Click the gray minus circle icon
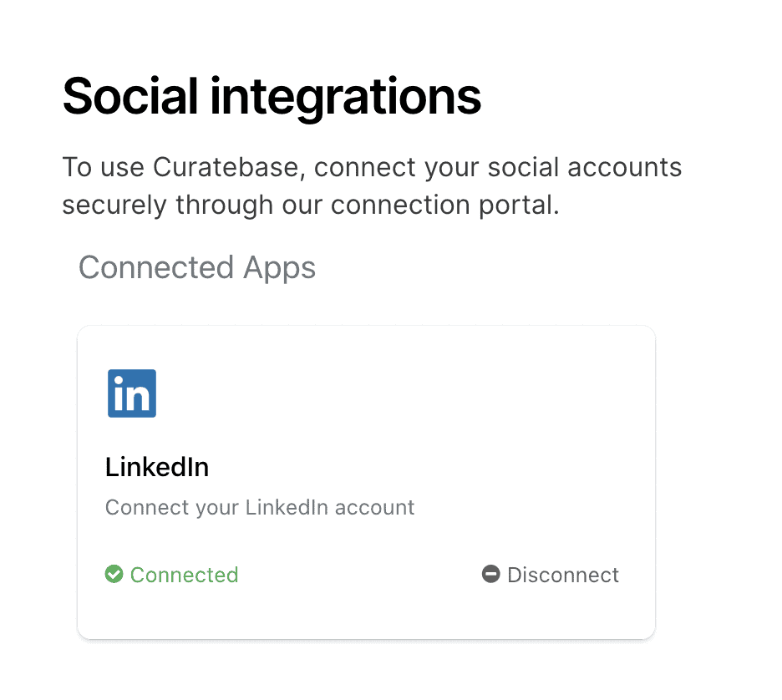This screenshot has height=700, width=782. 490,575
